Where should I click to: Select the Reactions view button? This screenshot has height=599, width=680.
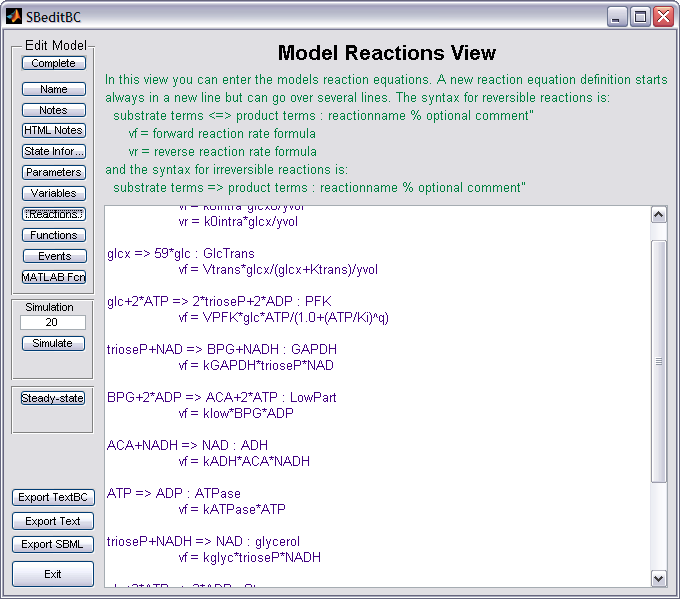pos(53,214)
